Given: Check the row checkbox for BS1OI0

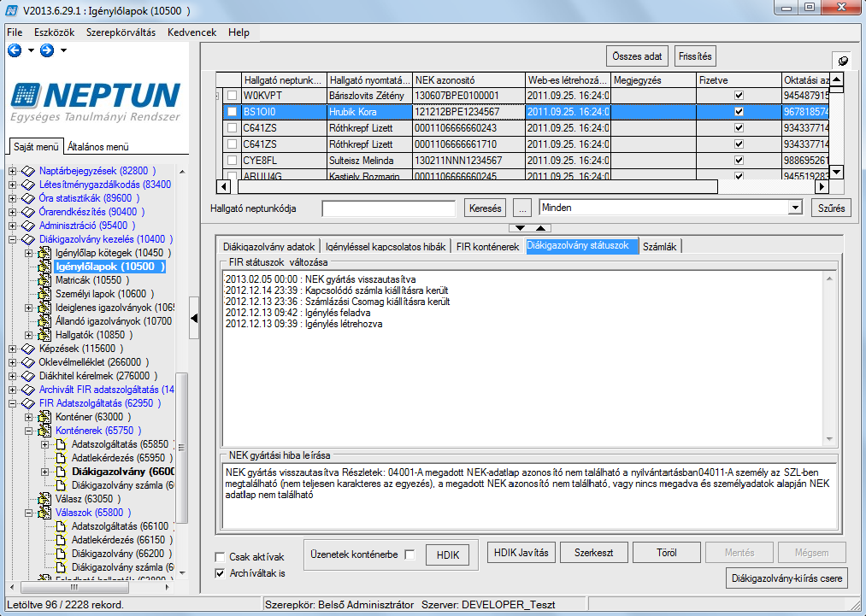Looking at the screenshot, I should (x=233, y=112).
